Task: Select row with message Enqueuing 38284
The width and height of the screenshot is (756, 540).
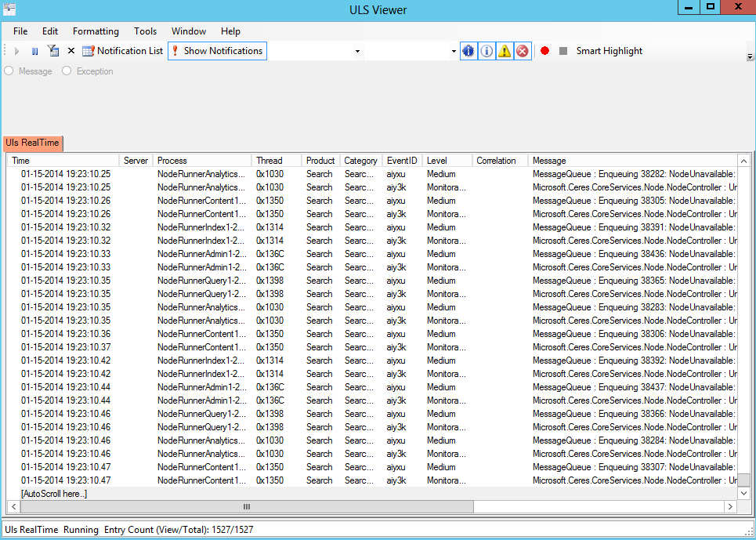Action: pos(372,440)
